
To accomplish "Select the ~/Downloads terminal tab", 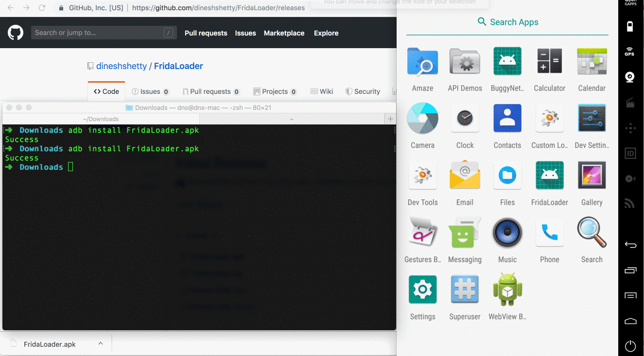I will point(101,119).
